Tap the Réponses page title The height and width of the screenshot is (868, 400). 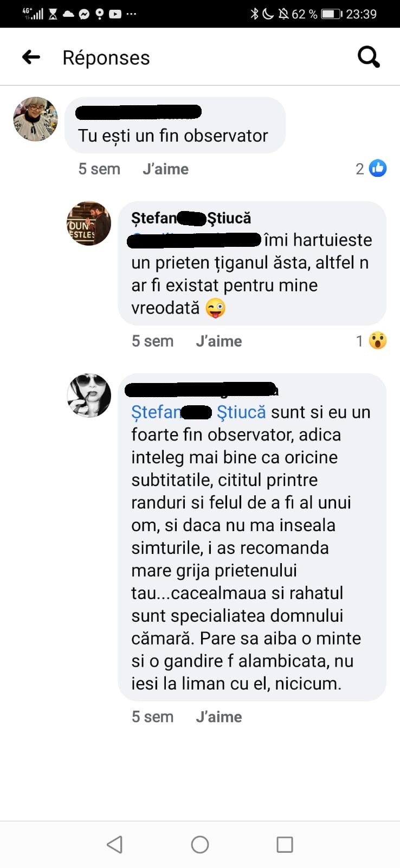[106, 58]
